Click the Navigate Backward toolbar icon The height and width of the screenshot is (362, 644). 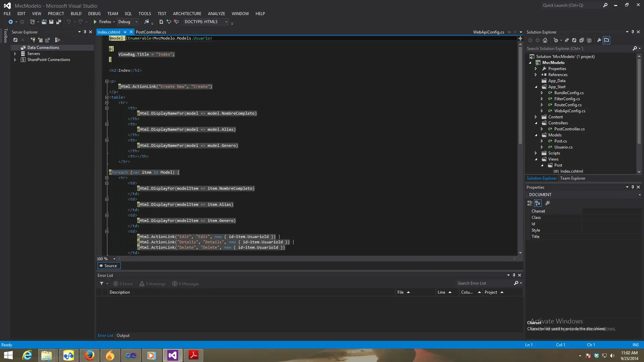click(11, 22)
